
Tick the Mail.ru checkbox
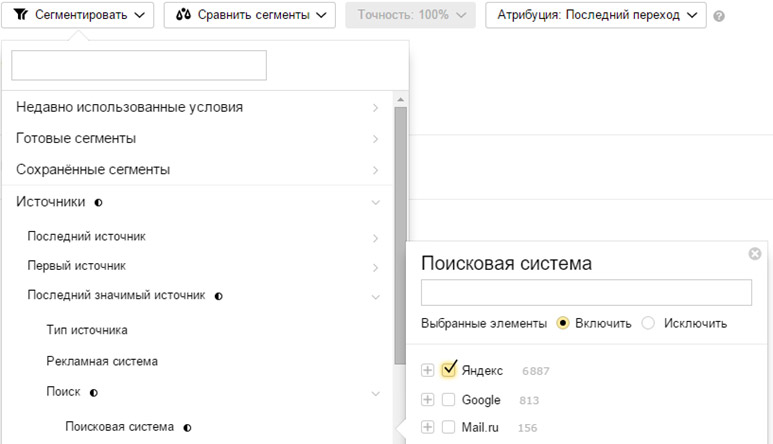pyautogui.click(x=449, y=428)
